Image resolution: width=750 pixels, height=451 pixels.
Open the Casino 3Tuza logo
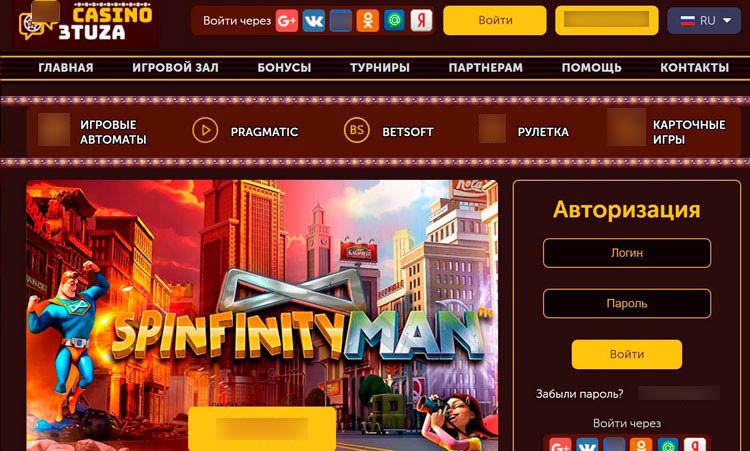point(85,22)
